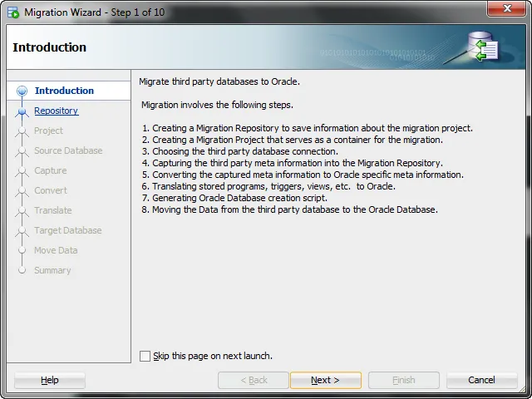Click the Convert step node icon
The width and height of the screenshot is (532, 399).
pyautogui.click(x=22, y=191)
